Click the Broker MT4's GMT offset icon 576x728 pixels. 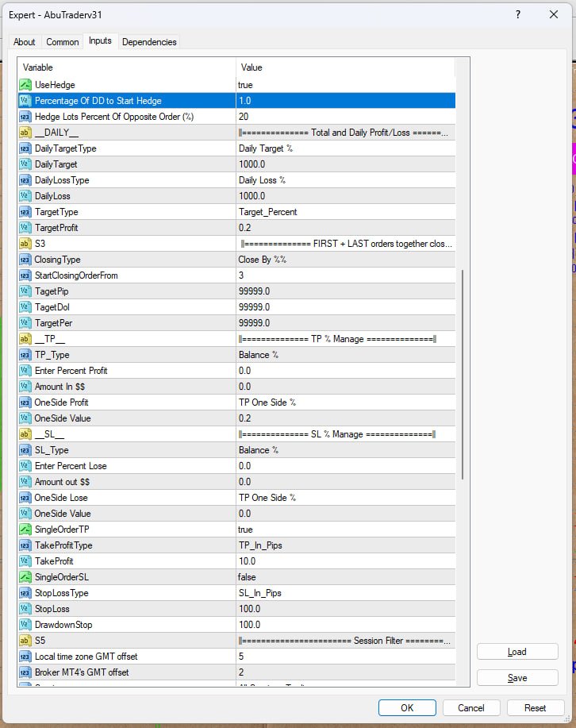pyautogui.click(x=25, y=672)
